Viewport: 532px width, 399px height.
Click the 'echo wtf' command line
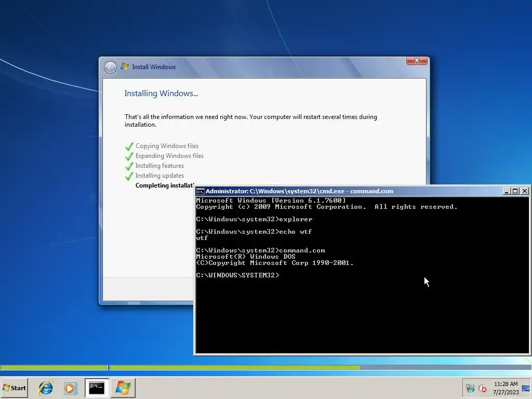[254, 232]
